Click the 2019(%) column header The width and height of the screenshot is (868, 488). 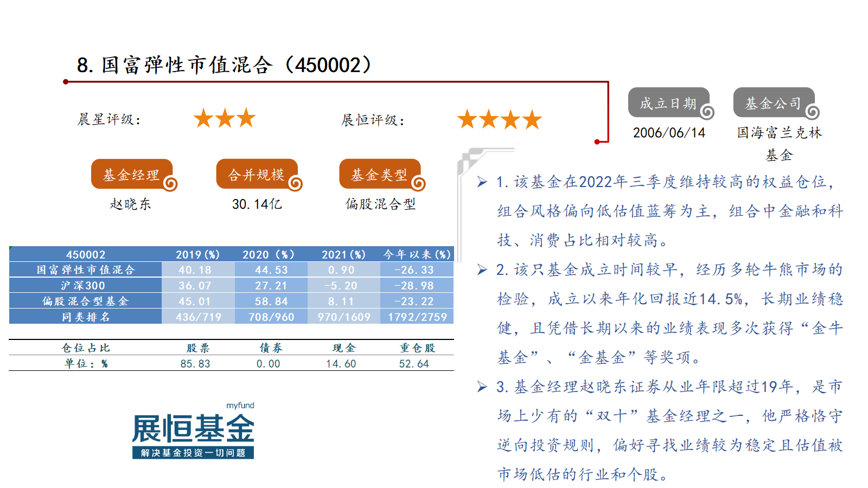[x=197, y=254]
